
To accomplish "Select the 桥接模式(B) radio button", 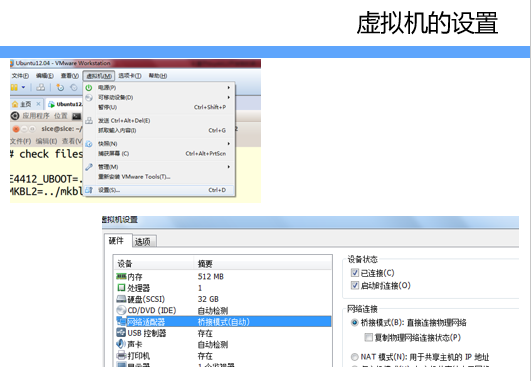I will [x=355, y=322].
